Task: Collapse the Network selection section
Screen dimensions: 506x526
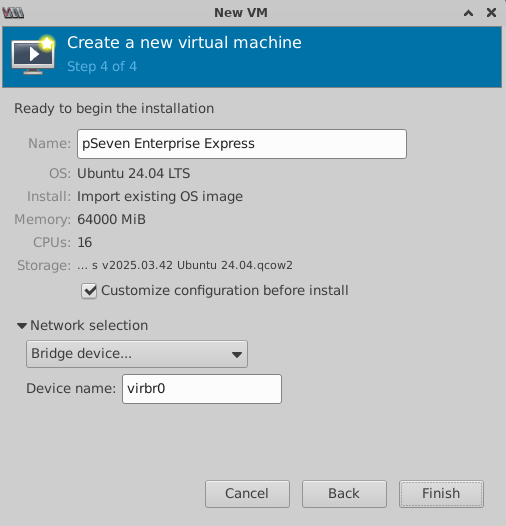Action: tap(22, 326)
